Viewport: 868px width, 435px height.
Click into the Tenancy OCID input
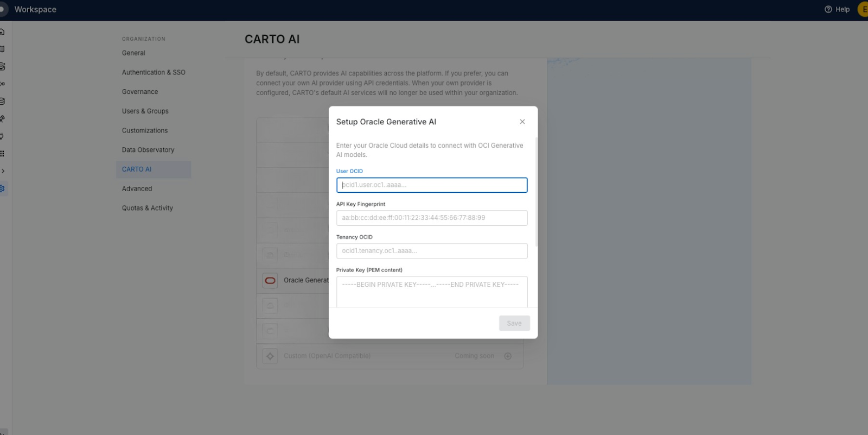coord(431,251)
